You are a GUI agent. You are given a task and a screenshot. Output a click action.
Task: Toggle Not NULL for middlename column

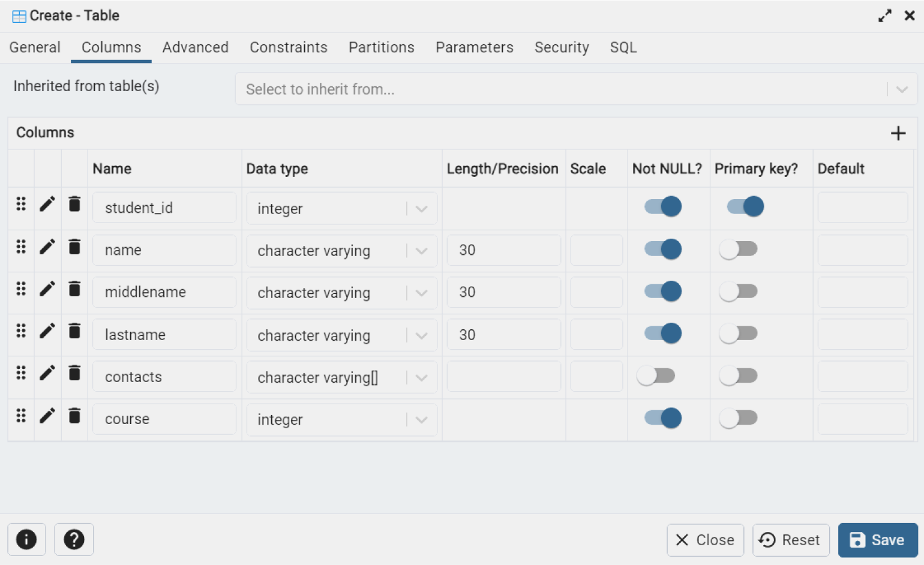(x=663, y=291)
